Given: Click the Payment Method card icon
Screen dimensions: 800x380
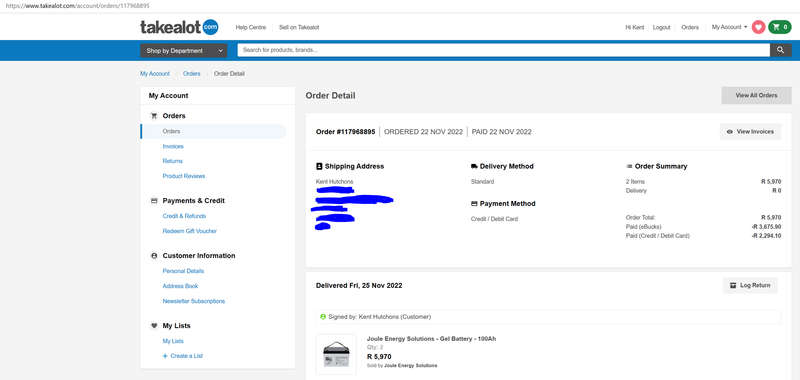Looking at the screenshot, I should pyautogui.click(x=474, y=204).
